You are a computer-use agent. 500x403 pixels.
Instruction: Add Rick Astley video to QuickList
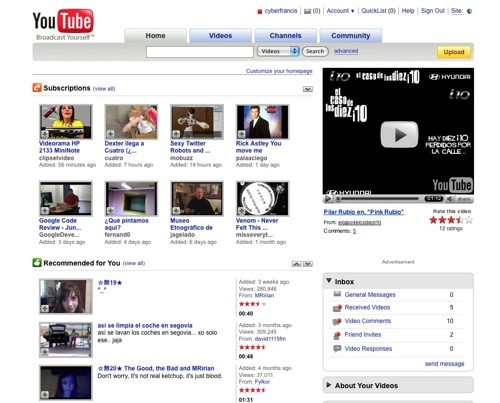(x=242, y=134)
